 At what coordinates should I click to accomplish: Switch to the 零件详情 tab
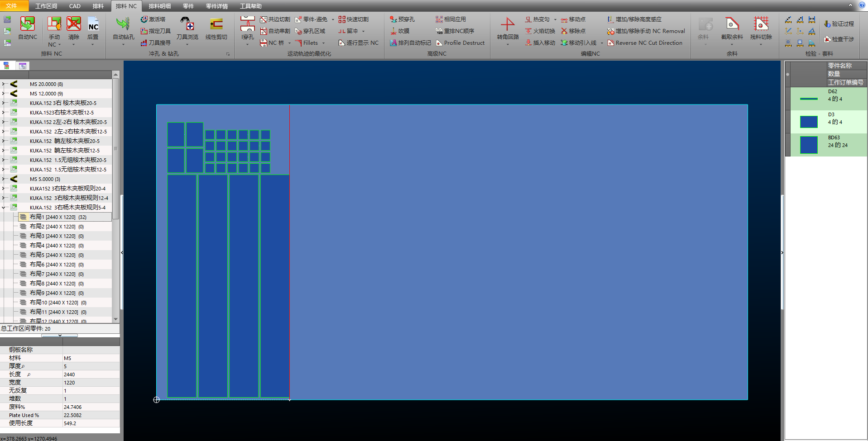[x=216, y=6]
